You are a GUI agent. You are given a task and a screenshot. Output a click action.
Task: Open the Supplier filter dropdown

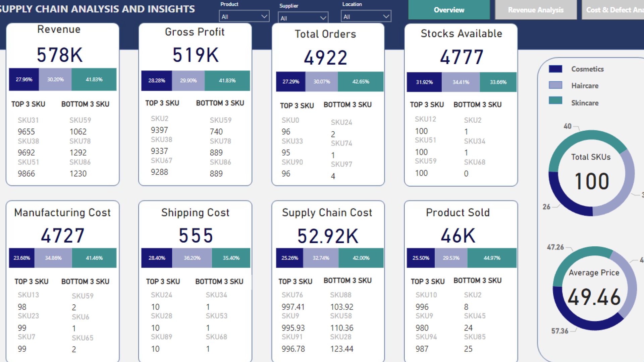[x=303, y=18]
